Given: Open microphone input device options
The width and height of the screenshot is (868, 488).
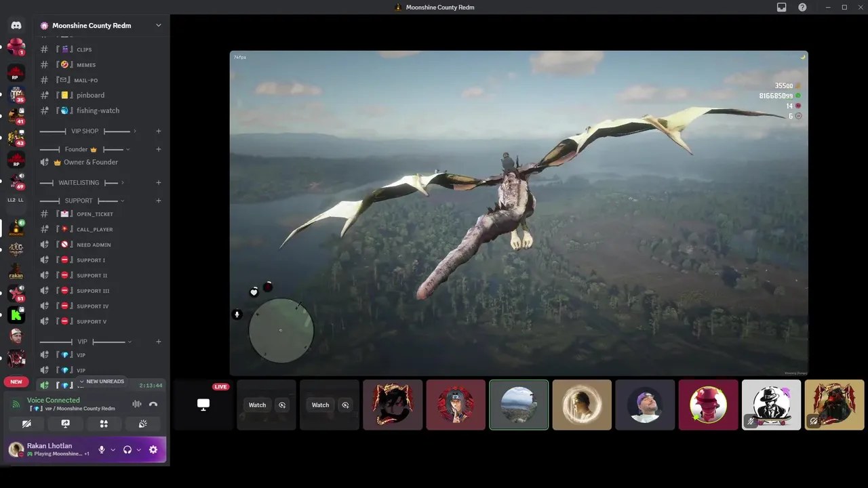Looking at the screenshot, I should [x=113, y=449].
